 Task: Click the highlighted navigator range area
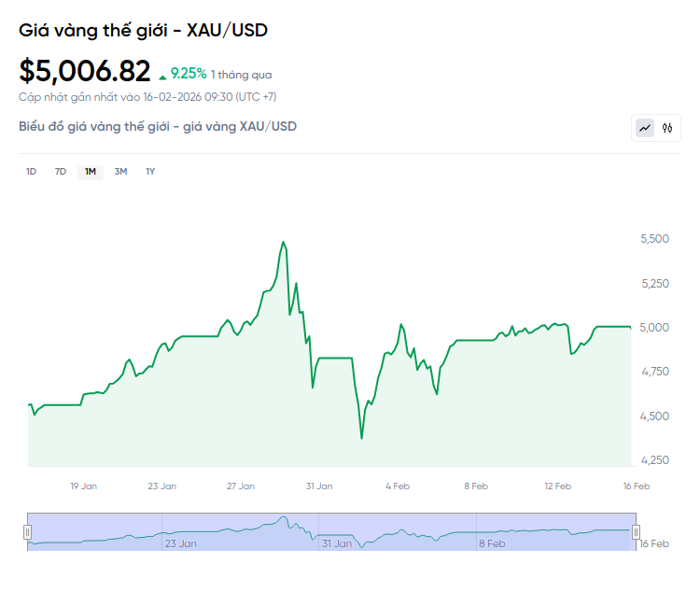click(331, 532)
